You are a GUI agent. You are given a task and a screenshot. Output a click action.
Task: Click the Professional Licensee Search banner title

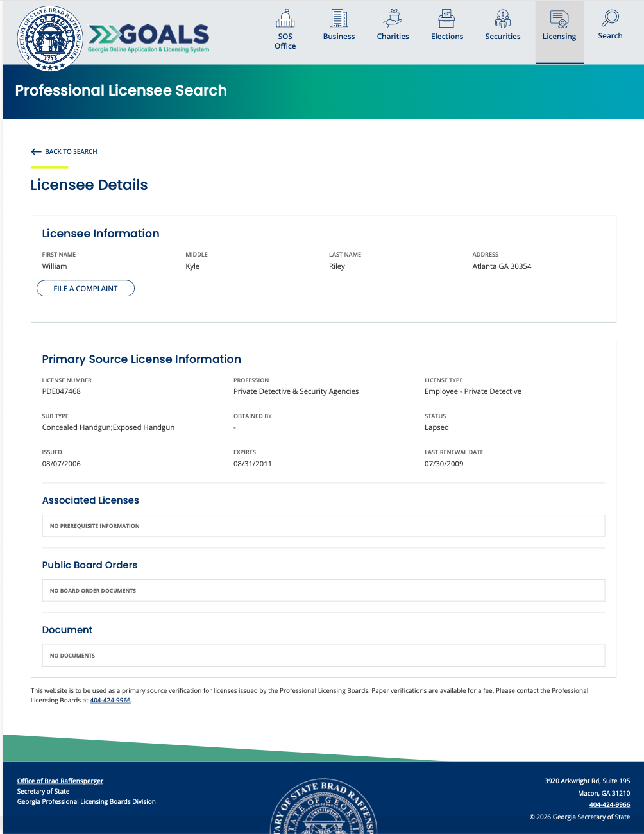tap(121, 90)
